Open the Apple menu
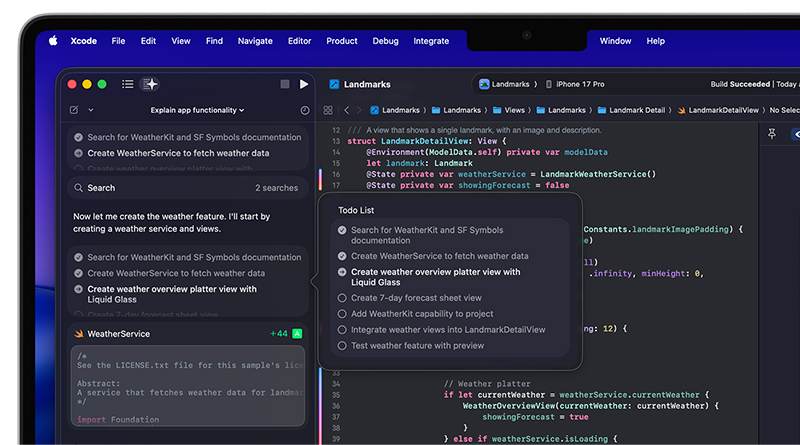Image resolution: width=800 pixels, height=445 pixels. click(x=53, y=41)
